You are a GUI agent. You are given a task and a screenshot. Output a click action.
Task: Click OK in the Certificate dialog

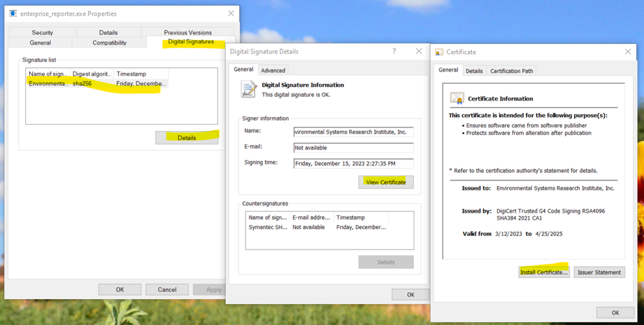pyautogui.click(x=615, y=313)
